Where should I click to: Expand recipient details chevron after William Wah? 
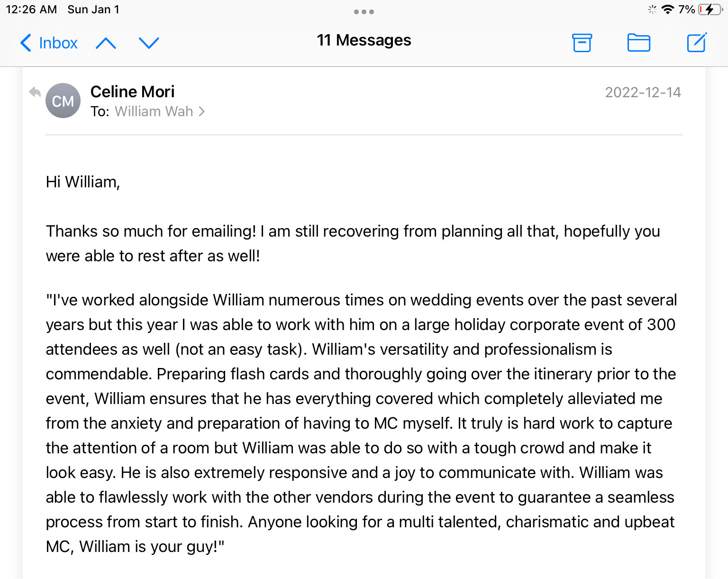point(202,111)
